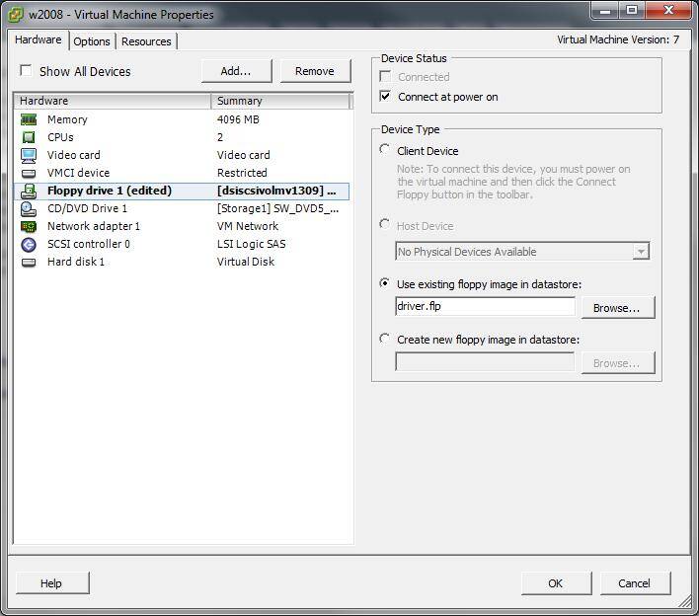Click the Hard disk 1 icon
Image resolution: width=699 pixels, height=616 pixels.
29,262
